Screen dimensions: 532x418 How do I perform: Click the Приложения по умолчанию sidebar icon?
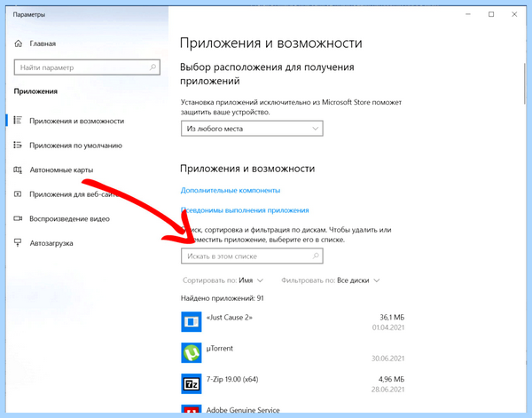pyautogui.click(x=18, y=146)
